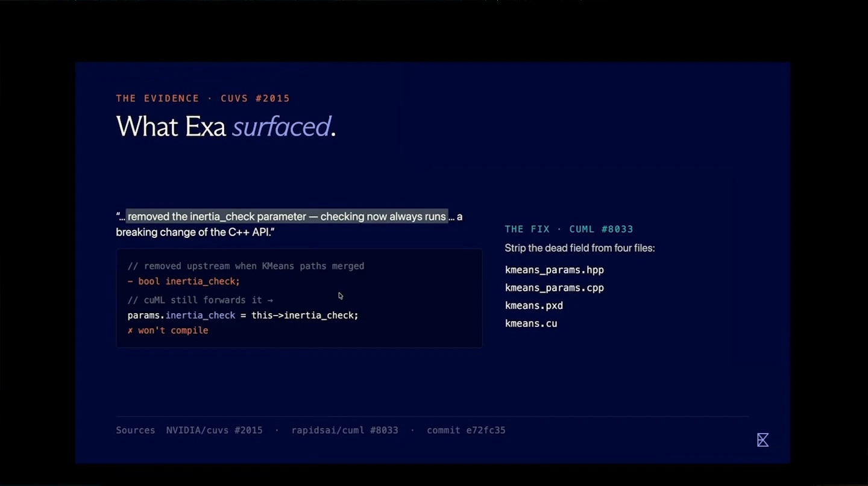Click source 'NVIDIA/cuvs #2015' in footer
868x486 pixels.
click(x=215, y=430)
